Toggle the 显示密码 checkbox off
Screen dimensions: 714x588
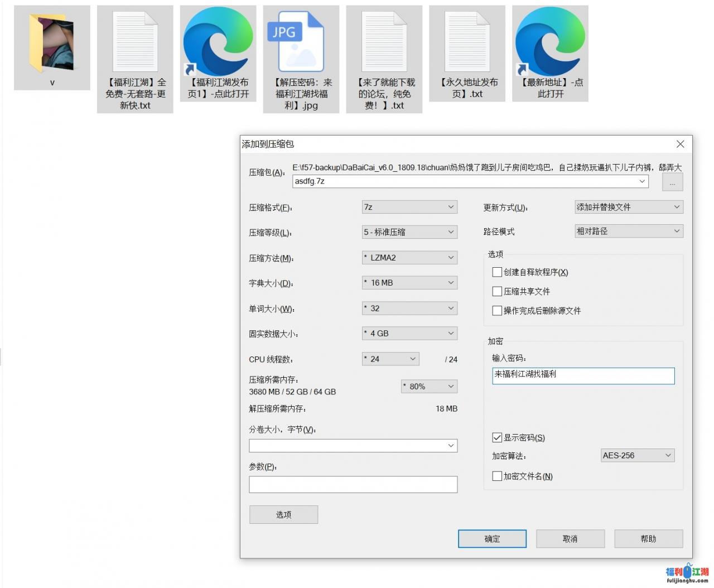pyautogui.click(x=497, y=438)
